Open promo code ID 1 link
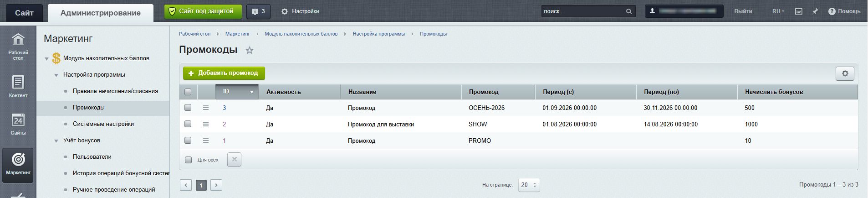The image size is (868, 198). (x=224, y=141)
